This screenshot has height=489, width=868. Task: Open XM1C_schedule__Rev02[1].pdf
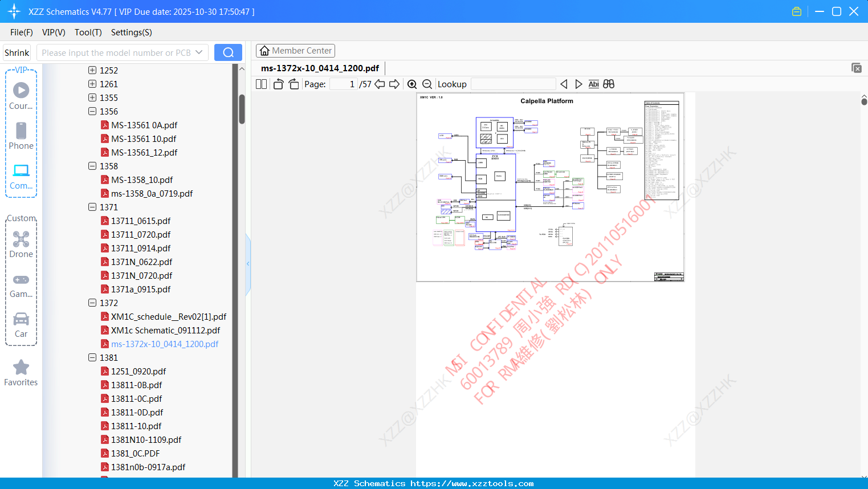tap(169, 316)
